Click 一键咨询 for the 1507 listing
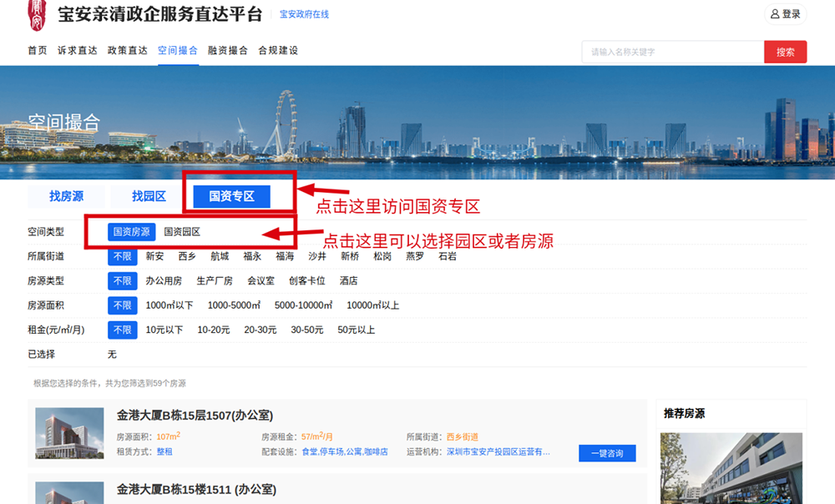This screenshot has height=504, width=835. (x=607, y=453)
